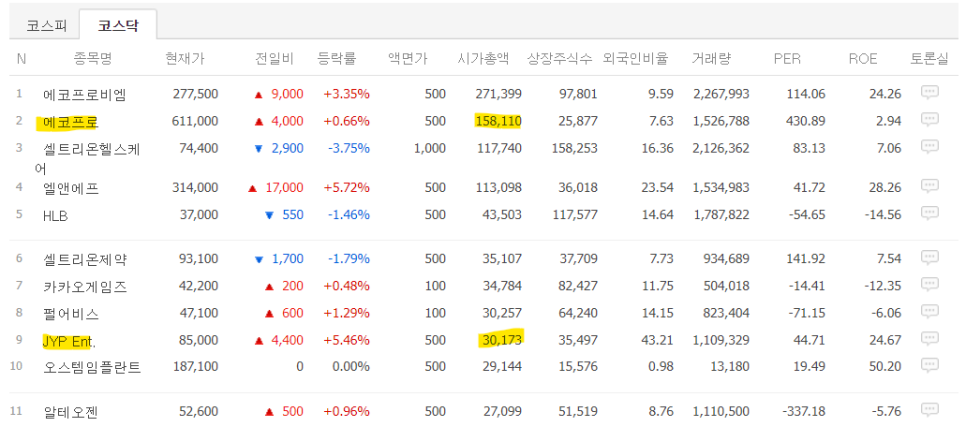Open the 펄어비스 stock link
Image resolution: width=966 pixels, height=427 pixels.
pos(71,314)
